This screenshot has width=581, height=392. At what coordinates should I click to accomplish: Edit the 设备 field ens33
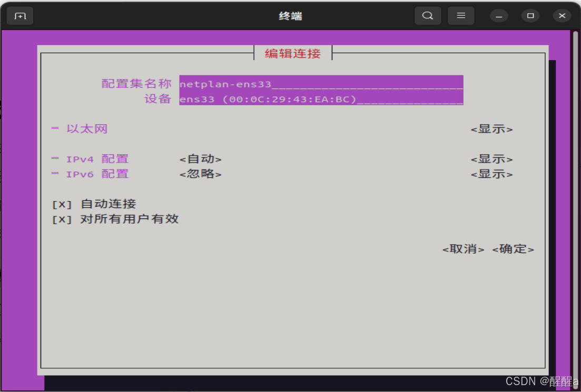click(321, 98)
